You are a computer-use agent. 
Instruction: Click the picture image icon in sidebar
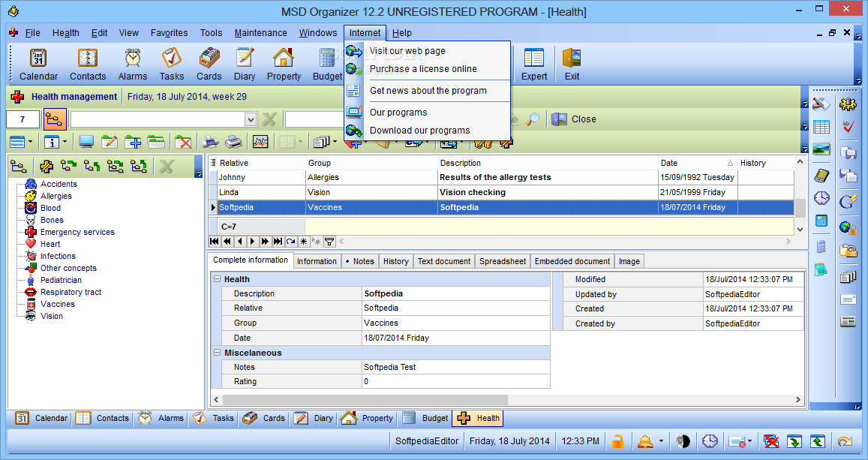[x=821, y=149]
